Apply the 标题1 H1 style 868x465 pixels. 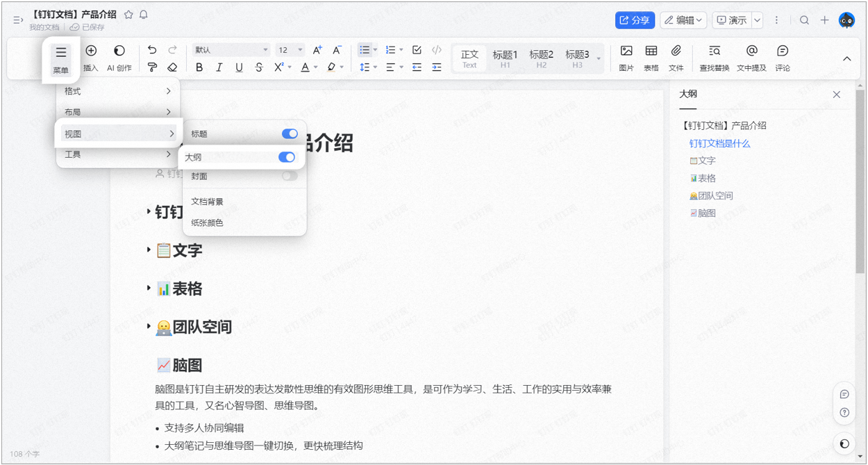coord(505,58)
